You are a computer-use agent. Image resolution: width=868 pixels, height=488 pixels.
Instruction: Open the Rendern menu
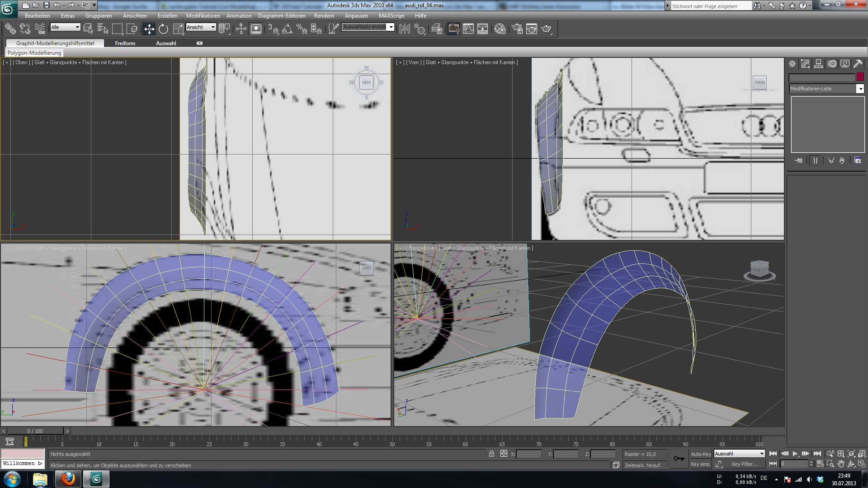click(324, 15)
